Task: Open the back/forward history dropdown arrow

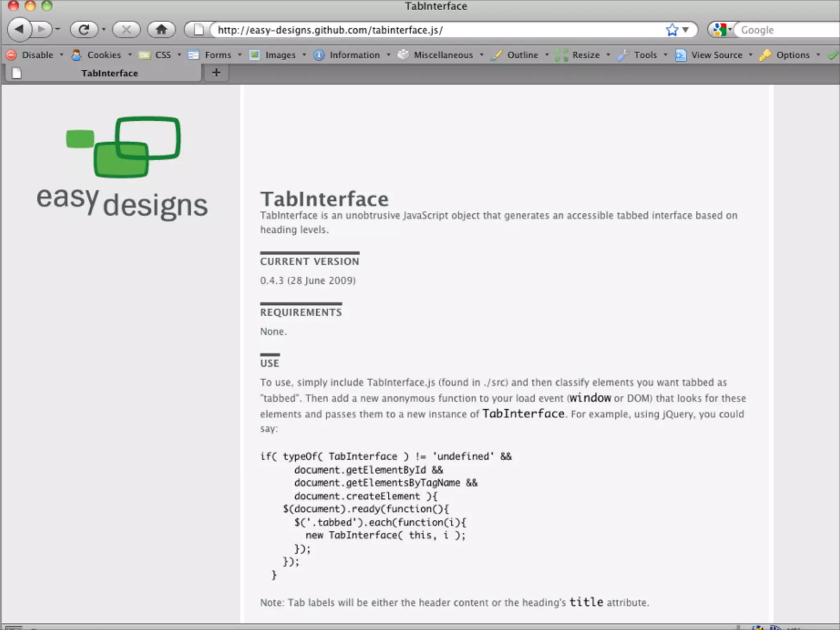Action: point(58,30)
